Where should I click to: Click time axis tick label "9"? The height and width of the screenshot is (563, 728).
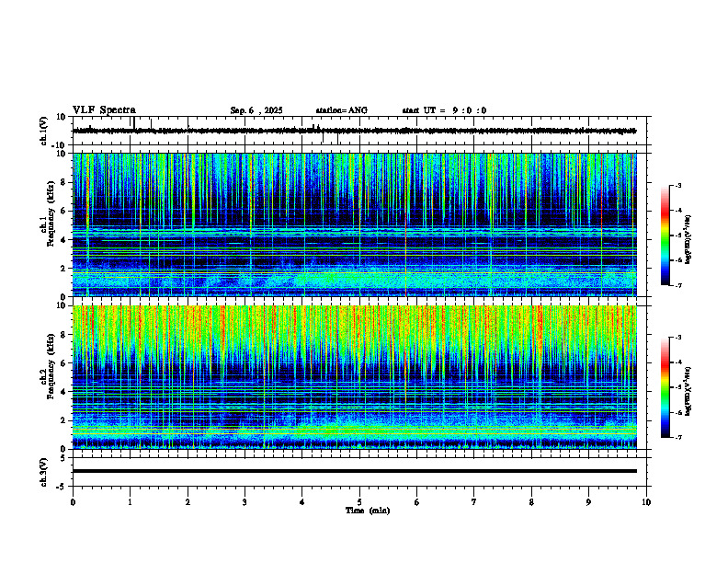(x=588, y=502)
